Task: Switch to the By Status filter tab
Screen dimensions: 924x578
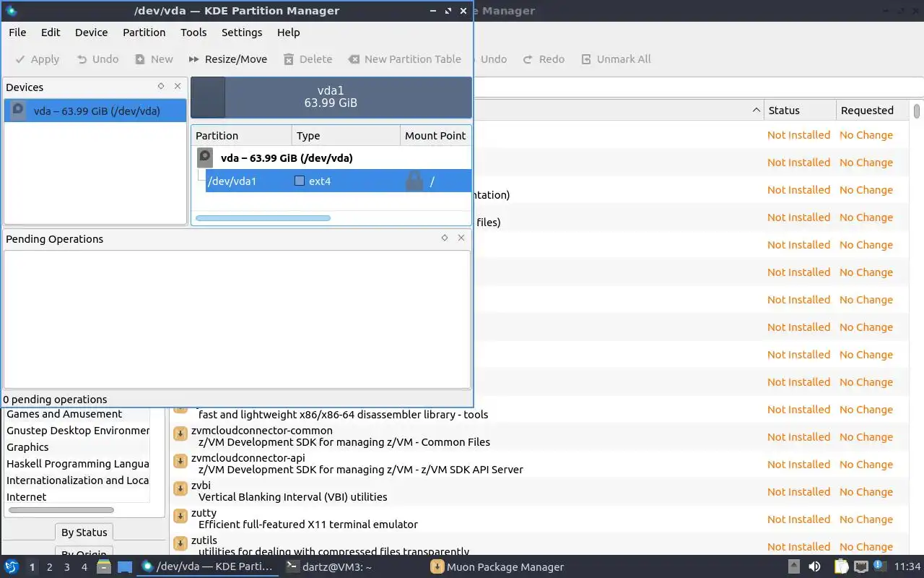Action: coord(84,532)
